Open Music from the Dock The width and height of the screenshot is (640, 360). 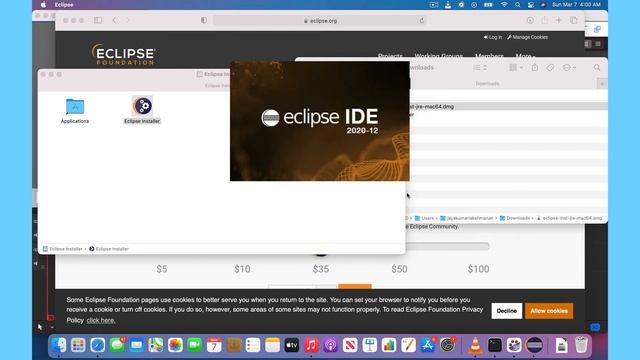[311, 345]
